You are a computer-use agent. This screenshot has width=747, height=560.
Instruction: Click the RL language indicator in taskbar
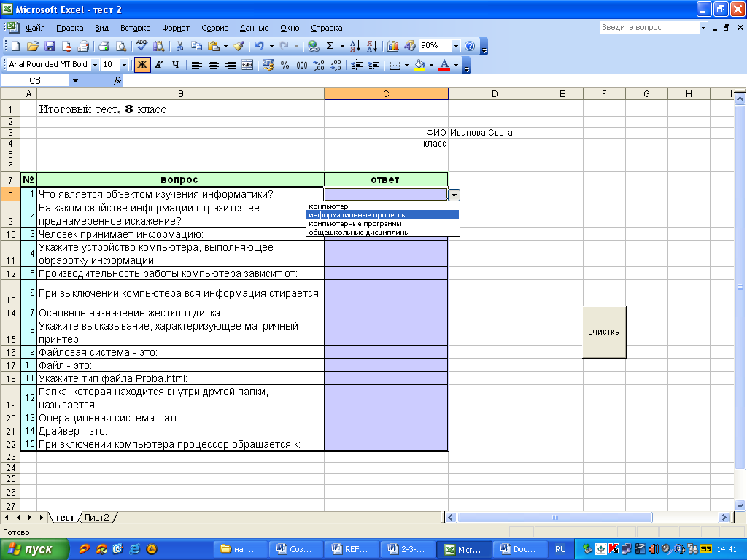point(560,549)
